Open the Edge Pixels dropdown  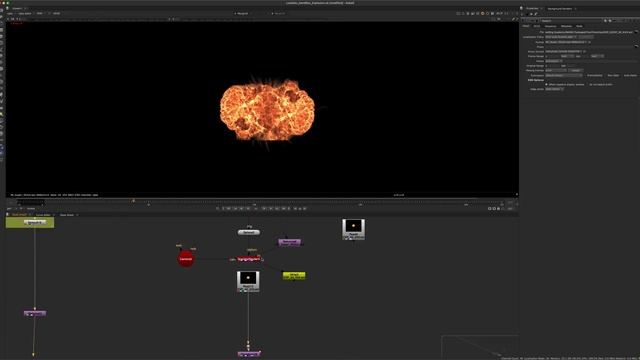click(x=554, y=89)
